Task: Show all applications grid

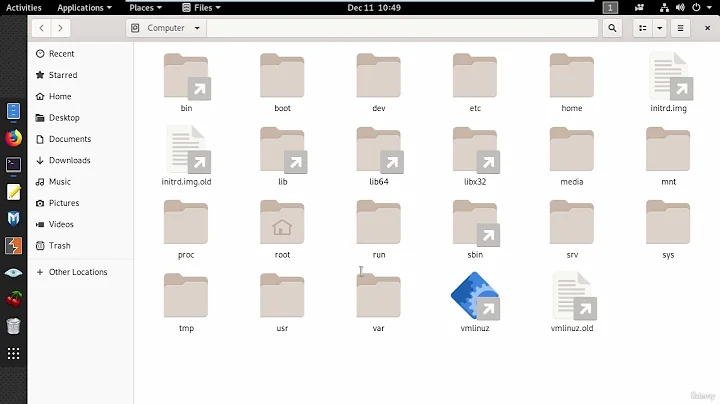Action: pyautogui.click(x=13, y=354)
